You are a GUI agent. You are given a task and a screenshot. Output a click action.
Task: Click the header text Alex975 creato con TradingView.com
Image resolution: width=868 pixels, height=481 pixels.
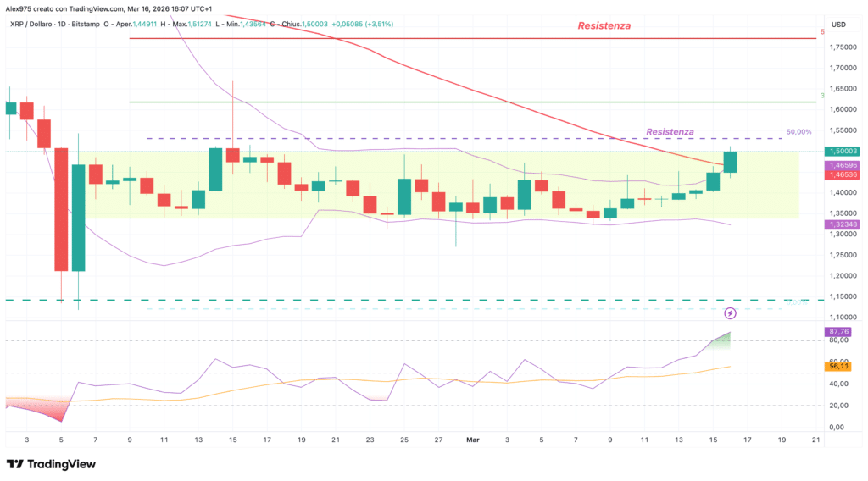pos(64,8)
